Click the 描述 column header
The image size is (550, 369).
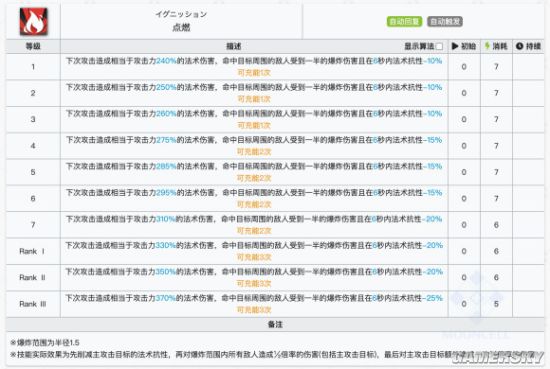234,46
